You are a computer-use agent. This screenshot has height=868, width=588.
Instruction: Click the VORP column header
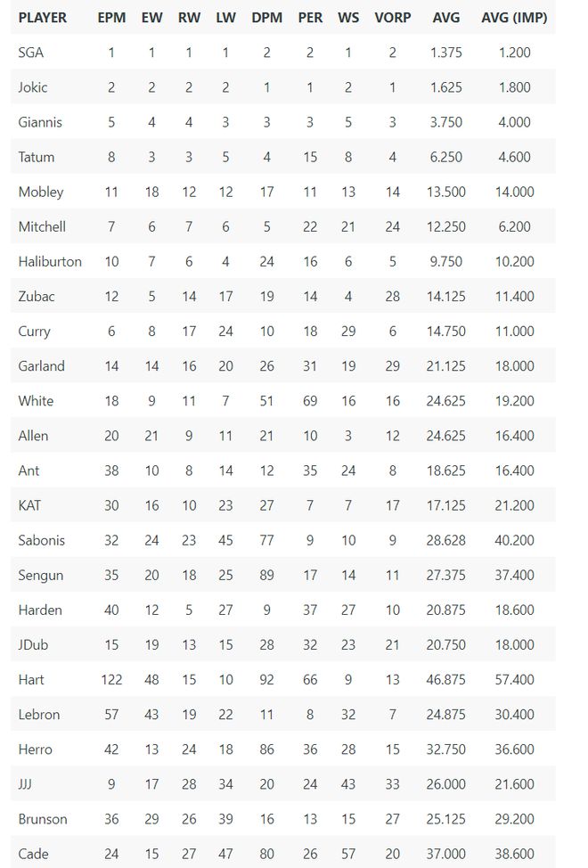(392, 18)
